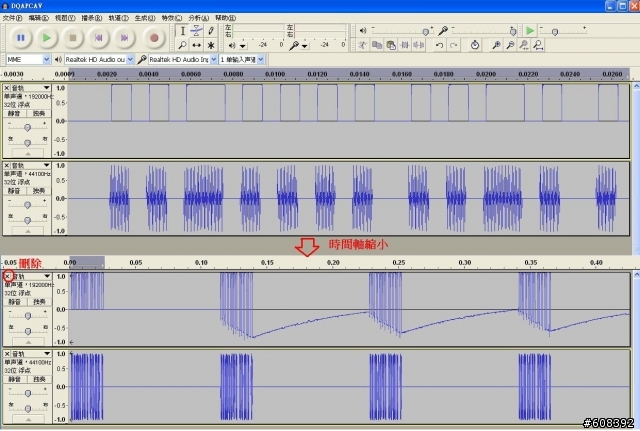Open the input channels dropdown
Image resolution: width=640 pixels, height=431 pixels.
click(x=242, y=60)
